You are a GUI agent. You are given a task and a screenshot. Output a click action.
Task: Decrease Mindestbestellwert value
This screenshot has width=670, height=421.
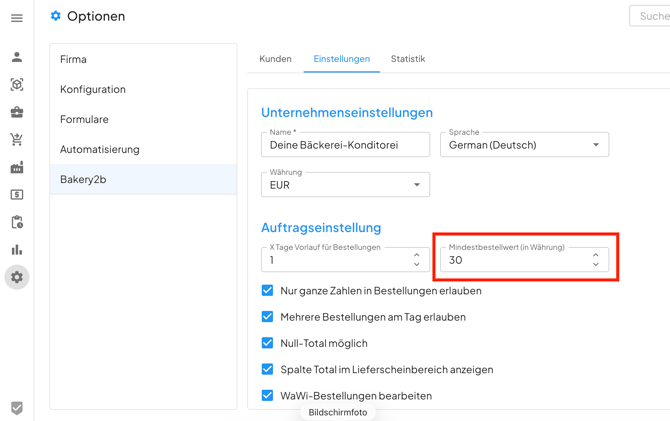pos(596,265)
